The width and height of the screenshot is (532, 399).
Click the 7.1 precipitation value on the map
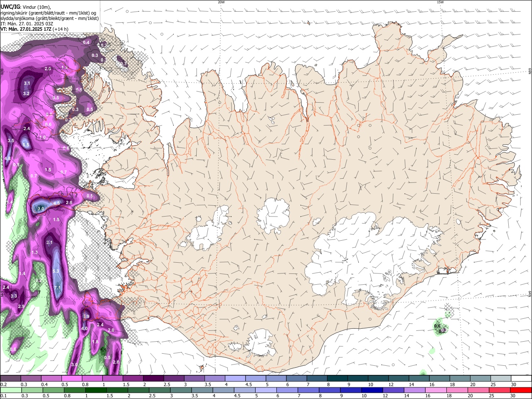[x=57, y=288]
